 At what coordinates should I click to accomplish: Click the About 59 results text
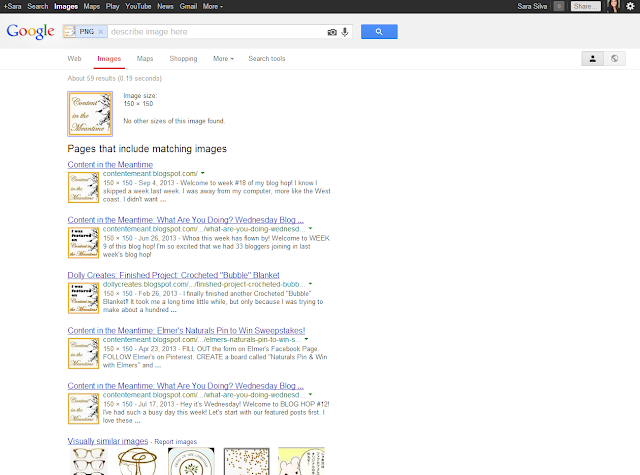[x=114, y=78]
